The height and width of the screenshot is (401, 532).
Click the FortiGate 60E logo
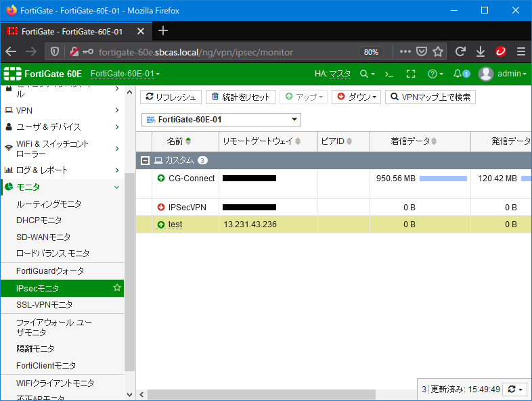point(43,74)
